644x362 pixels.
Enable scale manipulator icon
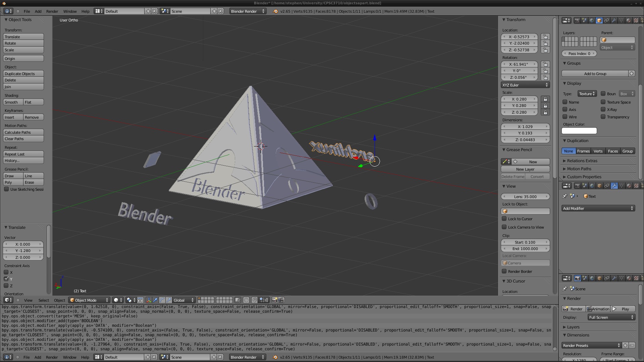[169, 300]
